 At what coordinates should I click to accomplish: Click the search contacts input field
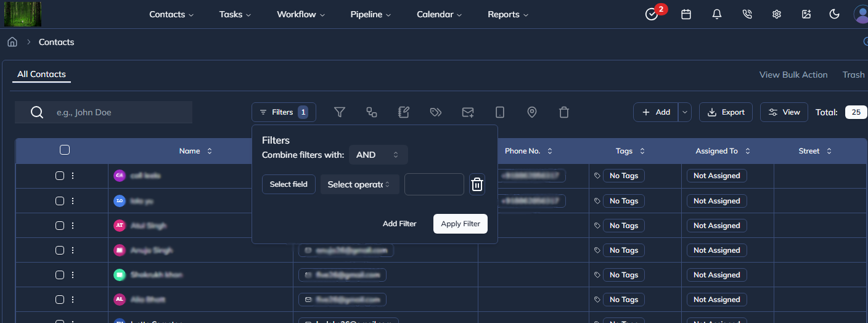coord(104,112)
